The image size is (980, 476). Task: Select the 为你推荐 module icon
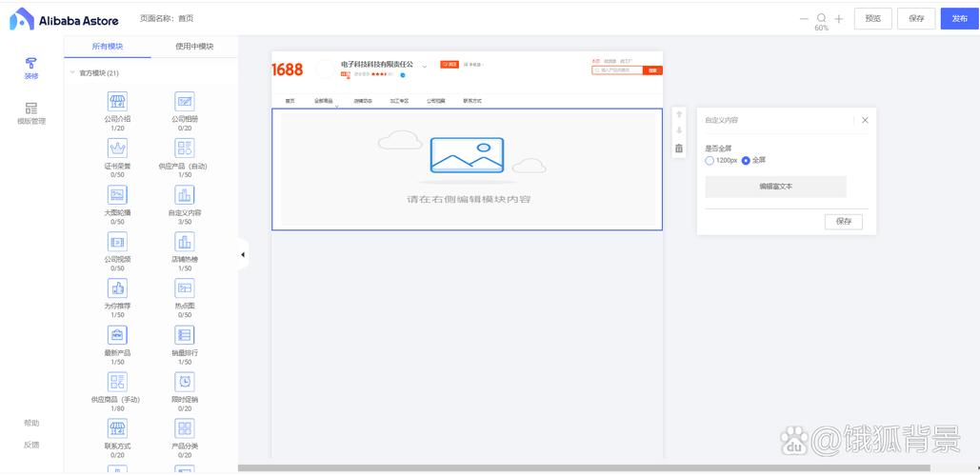click(x=117, y=288)
